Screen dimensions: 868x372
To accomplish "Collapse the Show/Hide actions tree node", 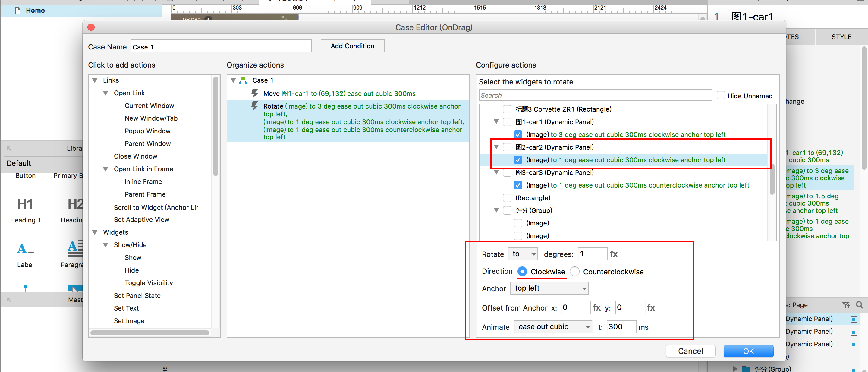I will [106, 245].
